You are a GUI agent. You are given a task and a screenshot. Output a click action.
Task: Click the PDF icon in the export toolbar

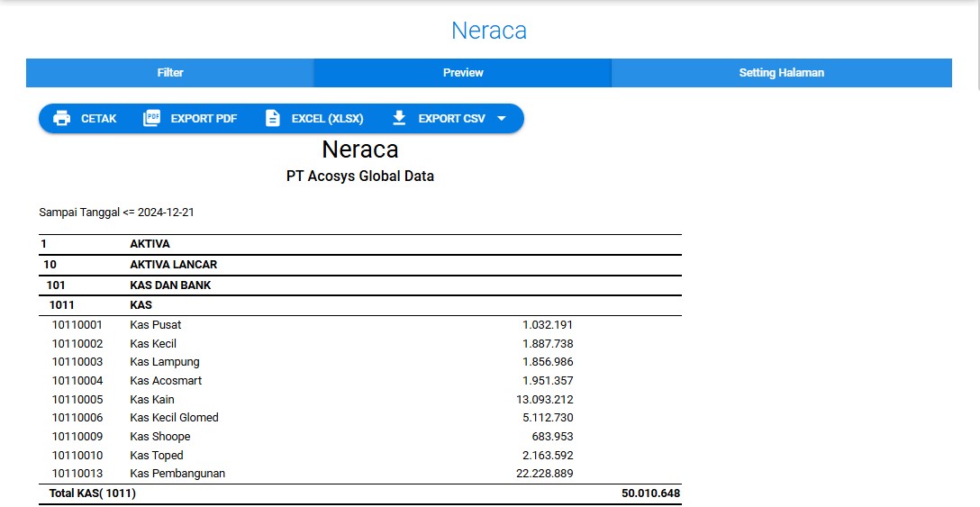(x=151, y=119)
